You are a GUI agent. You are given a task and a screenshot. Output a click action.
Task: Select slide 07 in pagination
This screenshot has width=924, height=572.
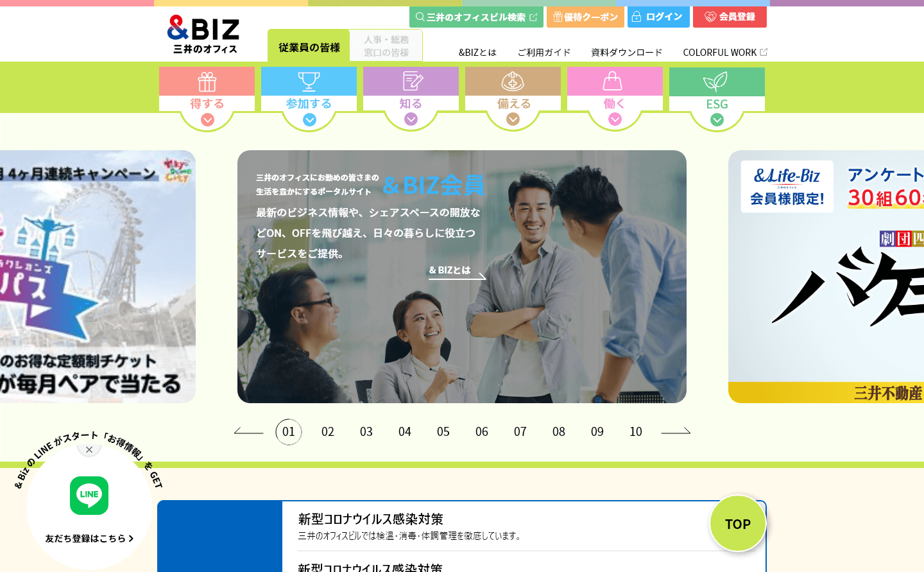click(520, 432)
